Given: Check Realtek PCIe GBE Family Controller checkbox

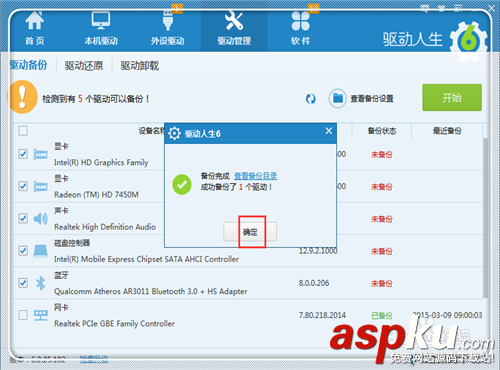Looking at the screenshot, I should [x=23, y=315].
